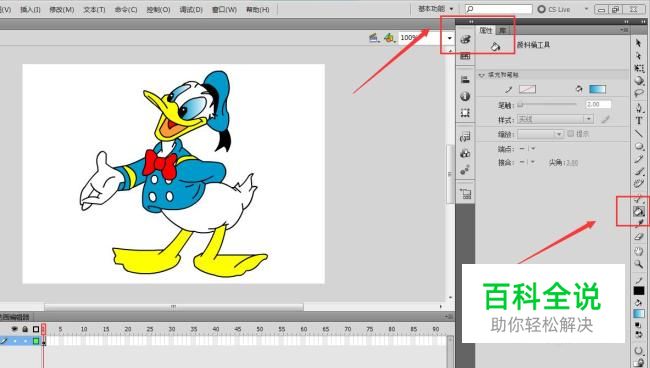Open the Properties panel options menu
Screen dimensions: 650x368
[x=624, y=30]
